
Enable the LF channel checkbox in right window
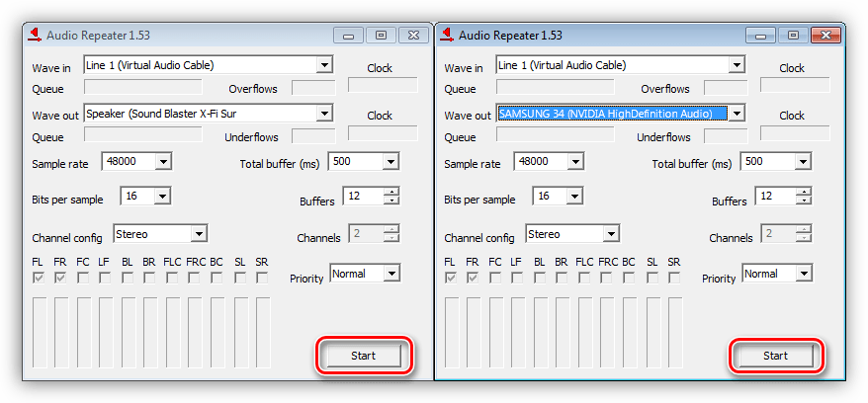[x=517, y=278]
